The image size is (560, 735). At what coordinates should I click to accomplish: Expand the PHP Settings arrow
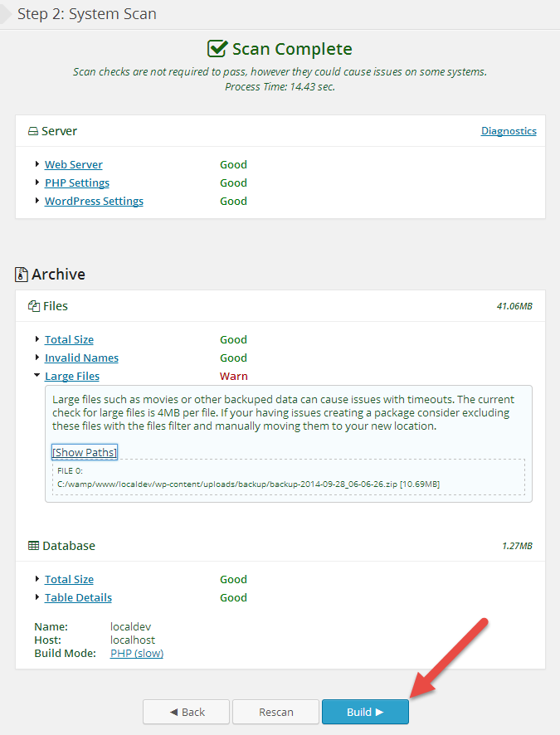click(37, 183)
